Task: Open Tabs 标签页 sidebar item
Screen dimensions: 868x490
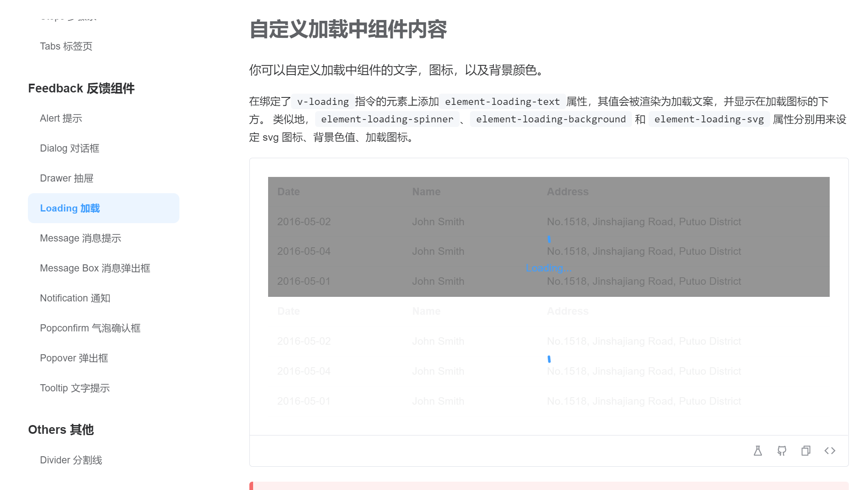Action: 66,46
